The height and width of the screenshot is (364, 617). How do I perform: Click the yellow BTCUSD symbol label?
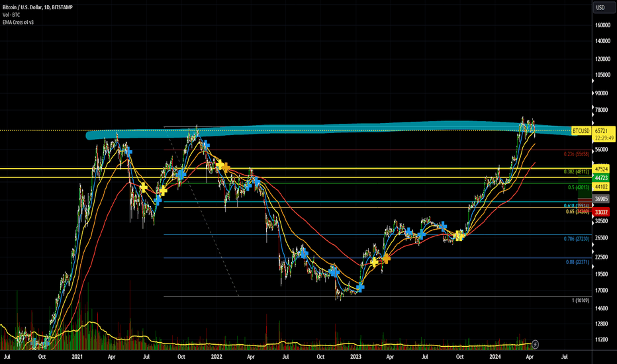581,130
